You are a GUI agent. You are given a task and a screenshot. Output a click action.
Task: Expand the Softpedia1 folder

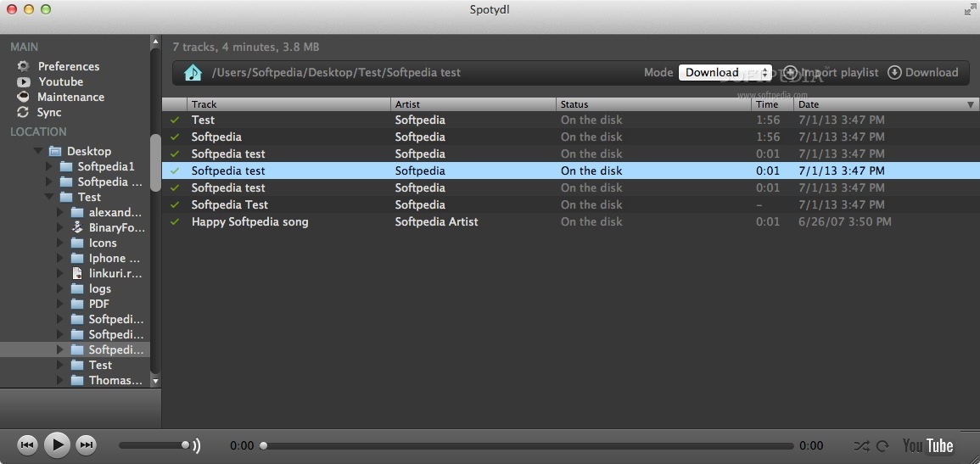(49, 167)
